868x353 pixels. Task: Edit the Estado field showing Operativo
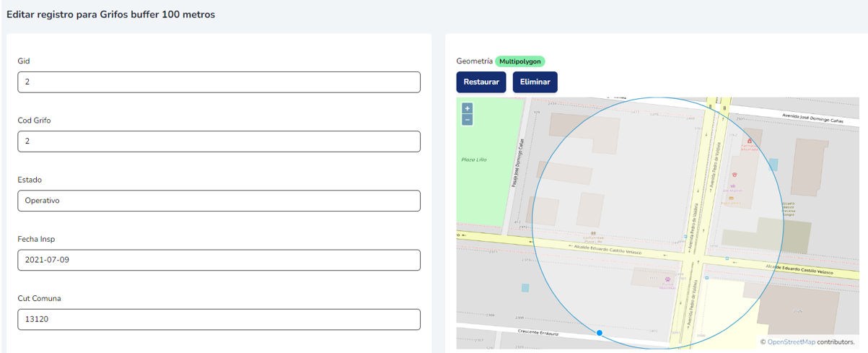click(219, 201)
